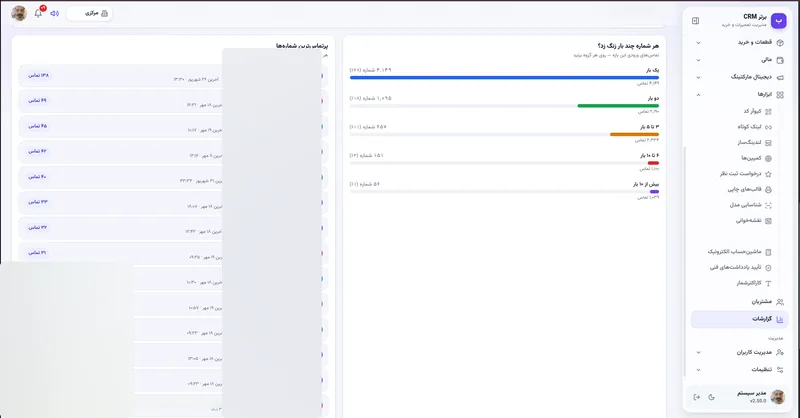
Task: Open the کیوآر کد menu item
Action: [x=757, y=111]
